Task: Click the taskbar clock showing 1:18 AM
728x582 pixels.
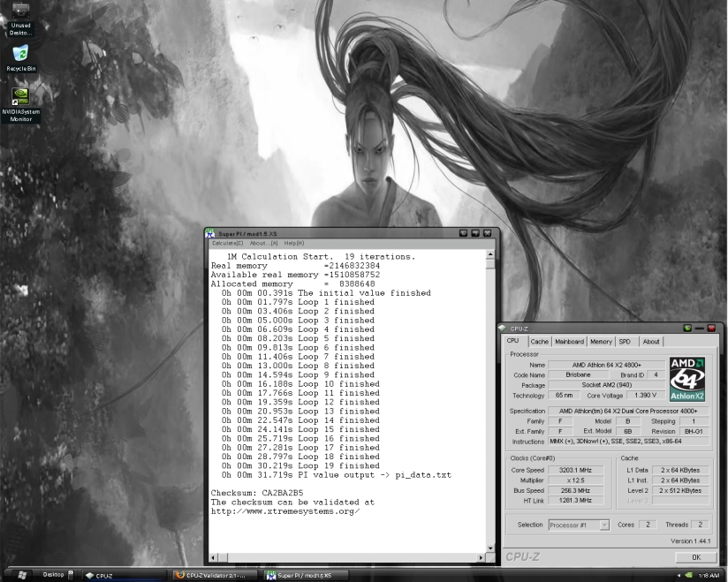Action: 709,576
